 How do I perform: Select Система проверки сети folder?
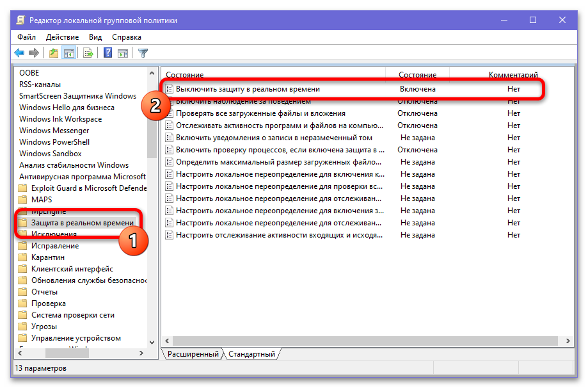(x=73, y=315)
